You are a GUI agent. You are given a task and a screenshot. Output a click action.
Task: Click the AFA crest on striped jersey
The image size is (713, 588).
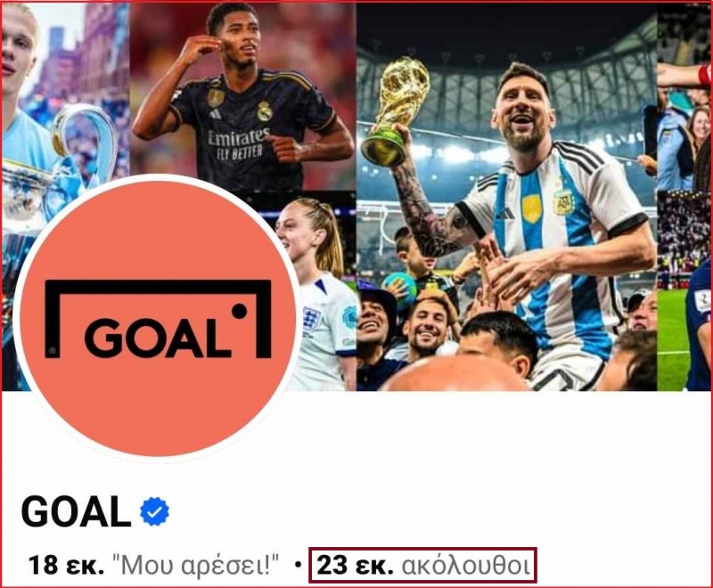563,201
